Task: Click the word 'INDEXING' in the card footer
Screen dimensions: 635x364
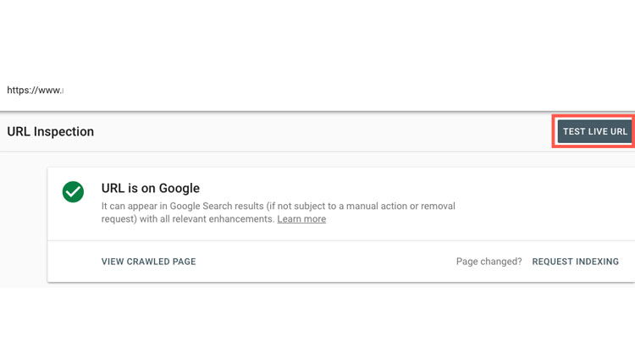Action: pyautogui.click(x=596, y=262)
